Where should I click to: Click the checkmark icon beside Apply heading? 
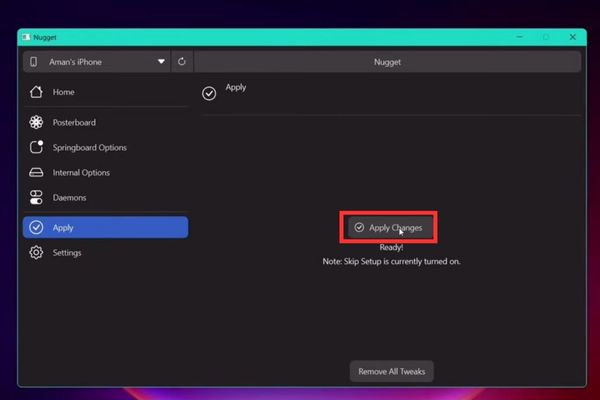coord(209,93)
